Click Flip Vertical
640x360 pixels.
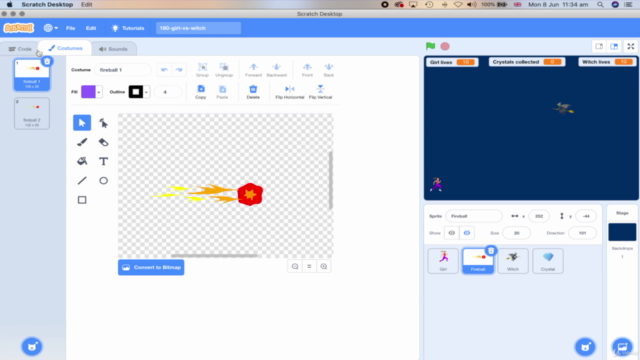pos(320,92)
